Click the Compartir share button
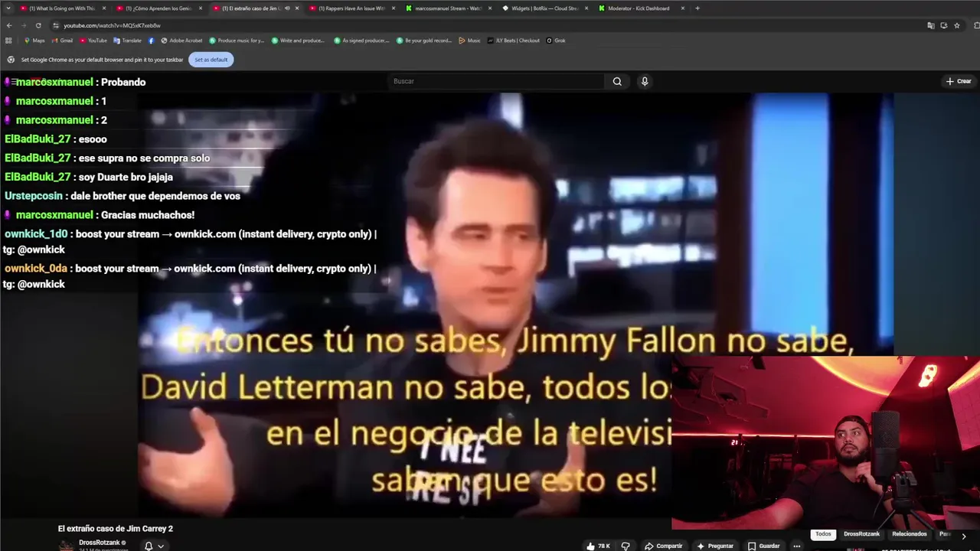This screenshot has width=980, height=551. point(663,546)
